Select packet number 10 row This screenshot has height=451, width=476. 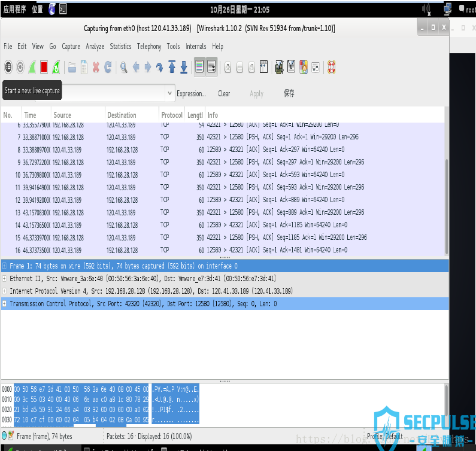pos(223,175)
